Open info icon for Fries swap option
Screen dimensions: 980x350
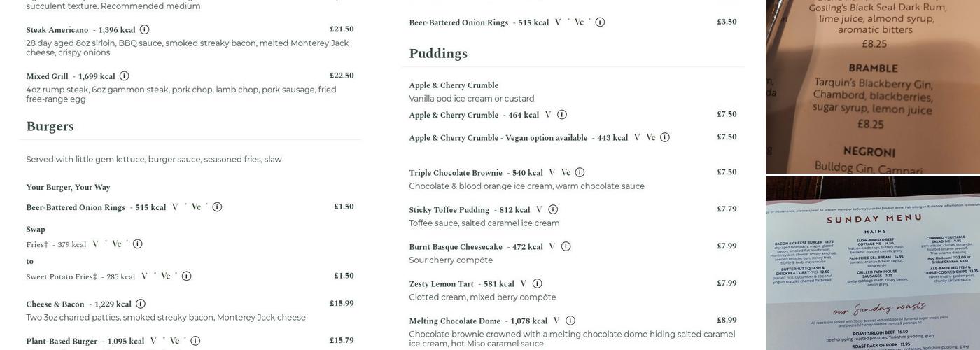[137, 244]
